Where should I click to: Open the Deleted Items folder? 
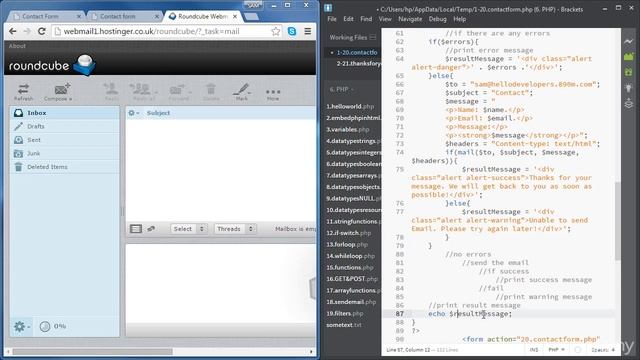[x=65, y=167]
